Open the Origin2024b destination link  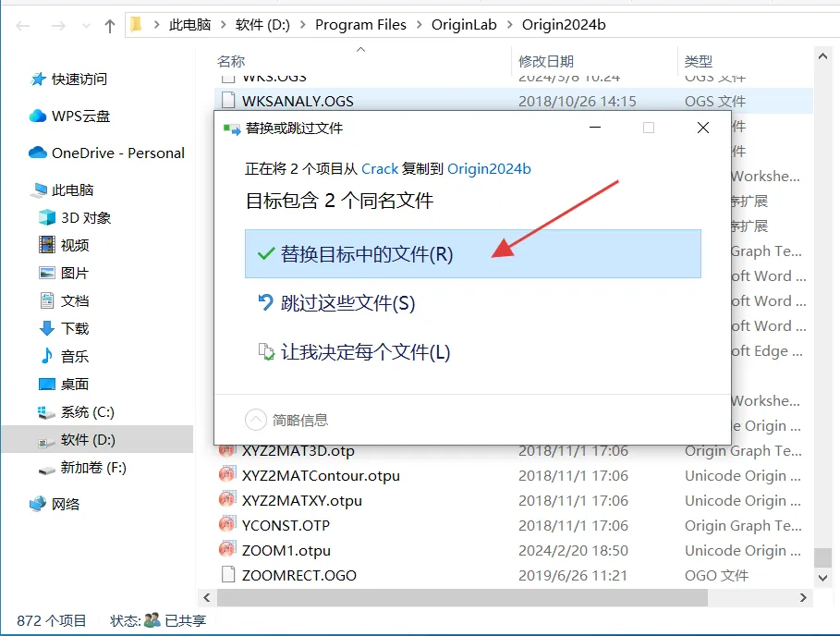[489, 169]
